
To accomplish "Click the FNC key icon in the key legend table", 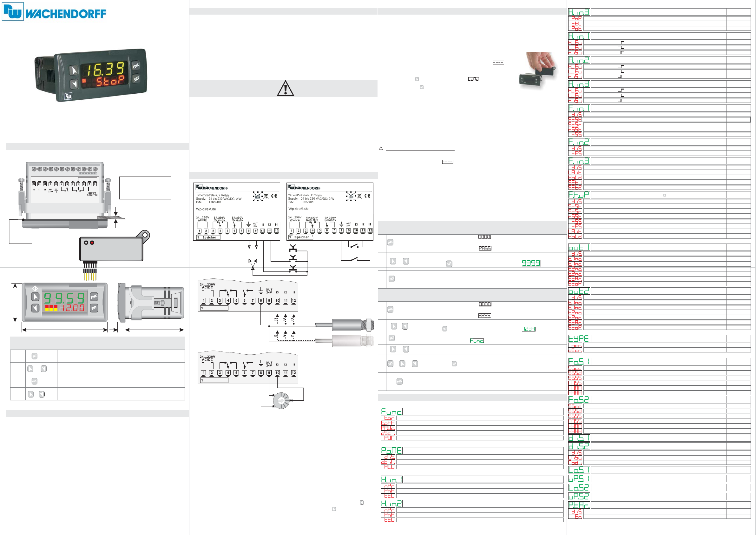I will point(34,381).
